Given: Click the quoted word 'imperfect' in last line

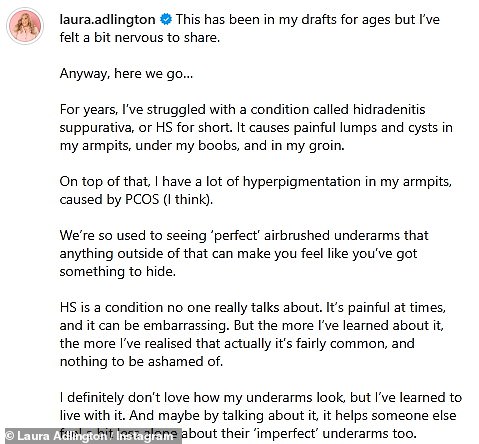Looking at the screenshot, I should [286, 434].
